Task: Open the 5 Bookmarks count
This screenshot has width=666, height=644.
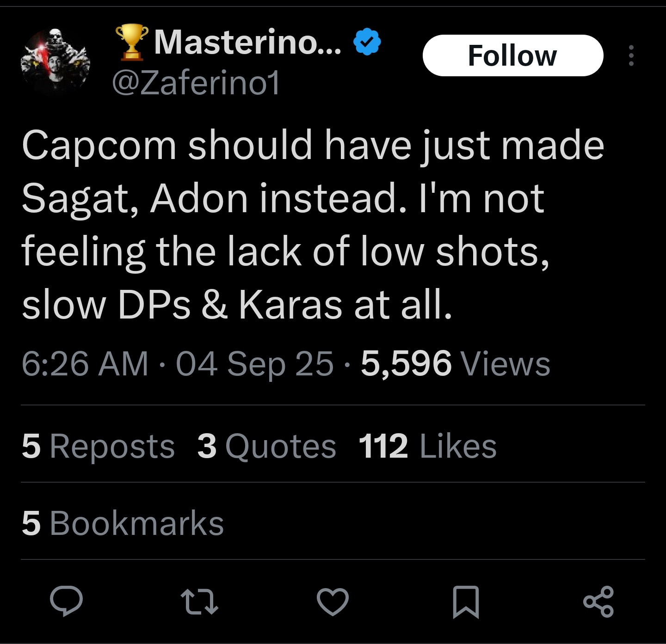Action: pyautogui.click(x=123, y=523)
